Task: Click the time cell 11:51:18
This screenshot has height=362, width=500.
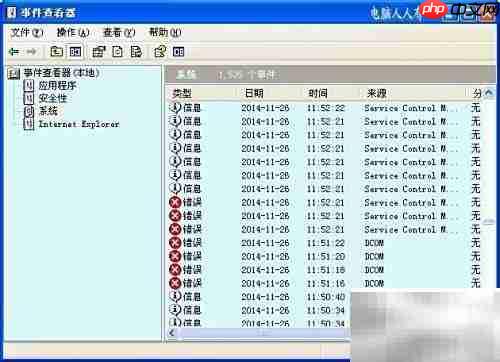Action: coord(325,270)
